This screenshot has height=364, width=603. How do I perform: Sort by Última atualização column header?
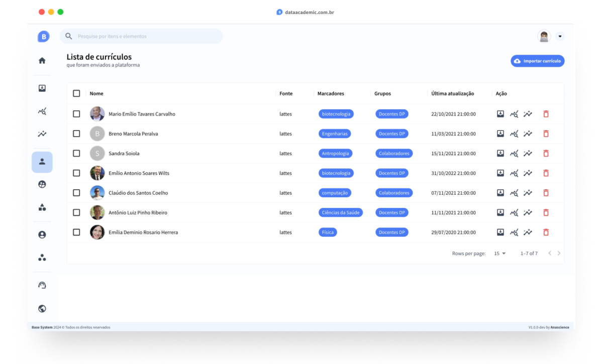453,93
